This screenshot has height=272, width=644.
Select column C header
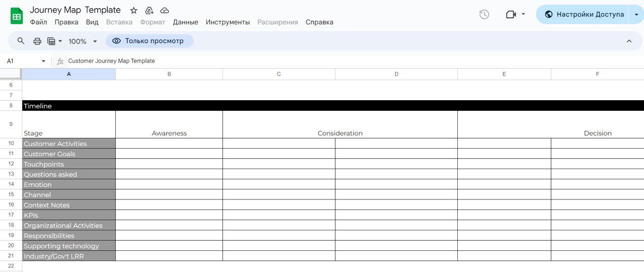click(x=279, y=74)
